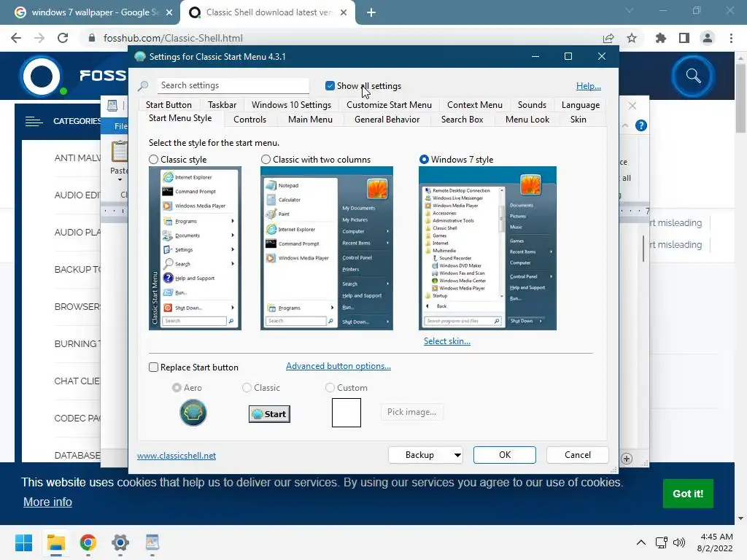Click the Classic Start button image
747x560 pixels.
pos(269,414)
